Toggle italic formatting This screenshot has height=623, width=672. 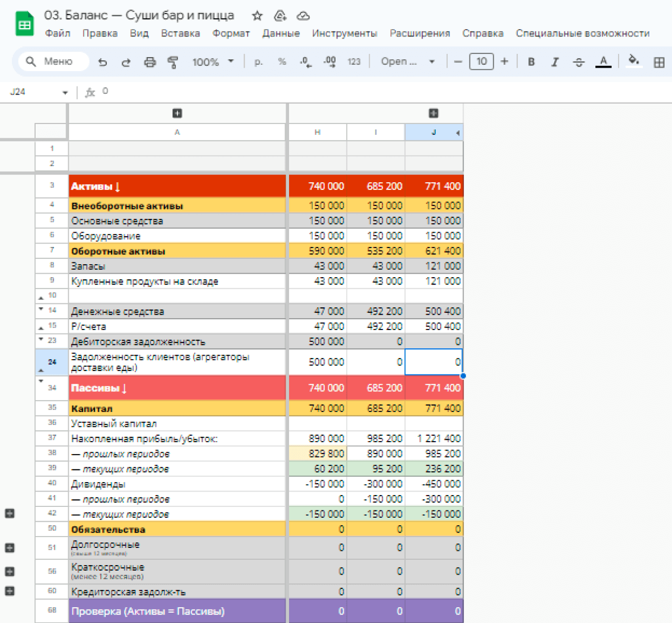tap(555, 62)
